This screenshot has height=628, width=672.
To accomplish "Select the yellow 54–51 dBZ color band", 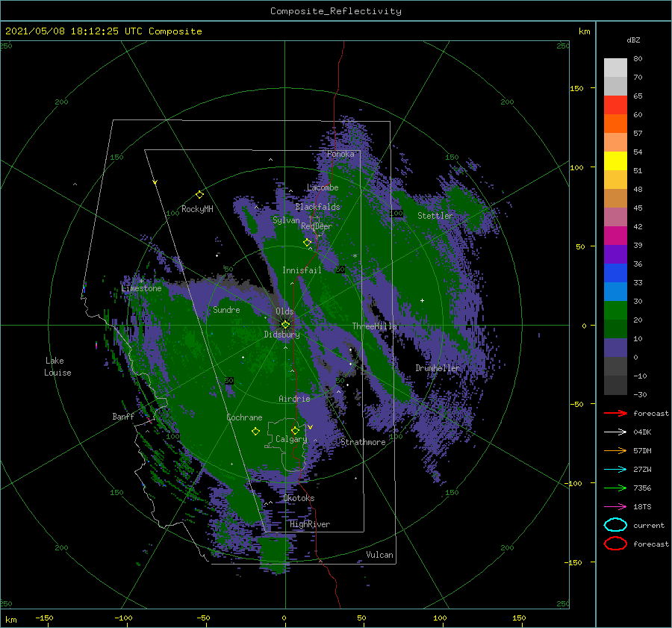I will tap(615, 161).
